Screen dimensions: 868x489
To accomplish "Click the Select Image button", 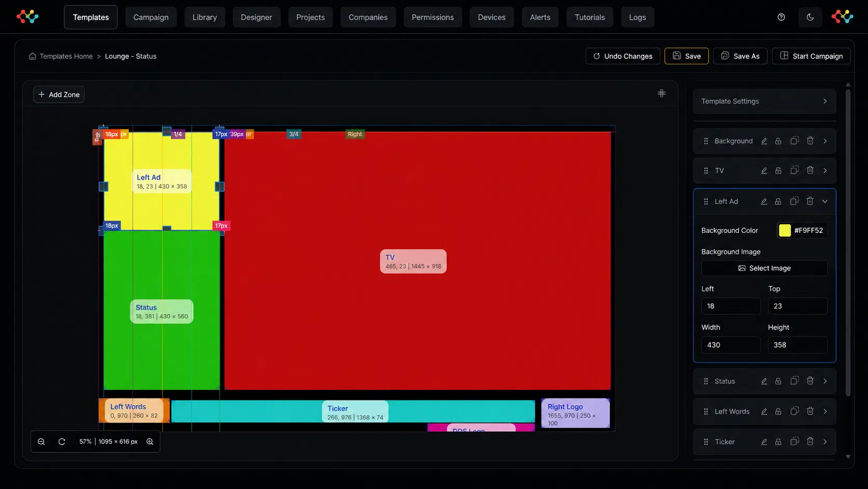I will pyautogui.click(x=764, y=268).
